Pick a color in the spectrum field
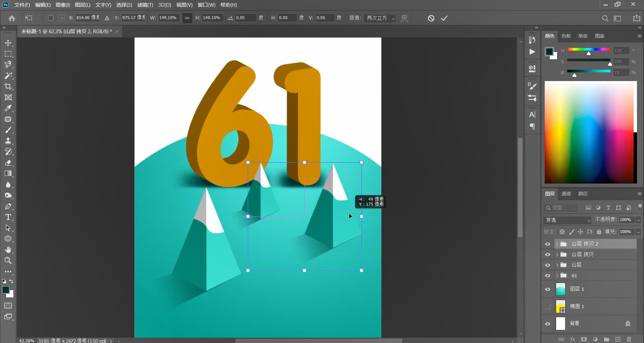 [591, 132]
